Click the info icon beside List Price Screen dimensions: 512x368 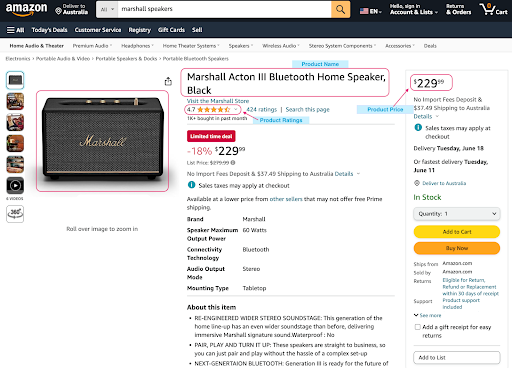coord(233,163)
